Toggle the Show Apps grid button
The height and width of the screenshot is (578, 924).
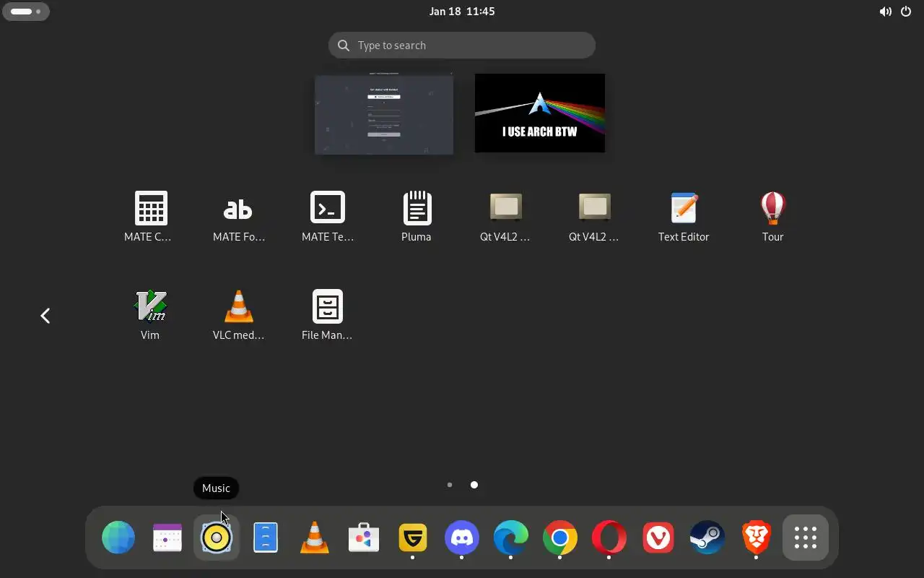point(806,538)
